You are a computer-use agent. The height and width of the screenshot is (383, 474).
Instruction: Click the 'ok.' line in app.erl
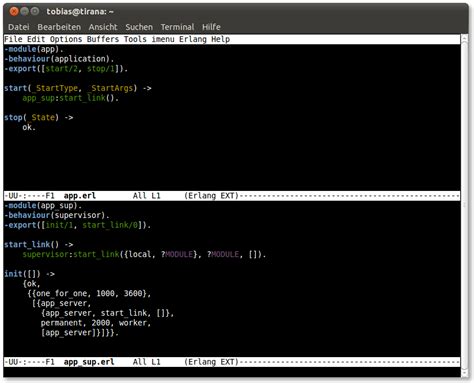[x=29, y=127]
